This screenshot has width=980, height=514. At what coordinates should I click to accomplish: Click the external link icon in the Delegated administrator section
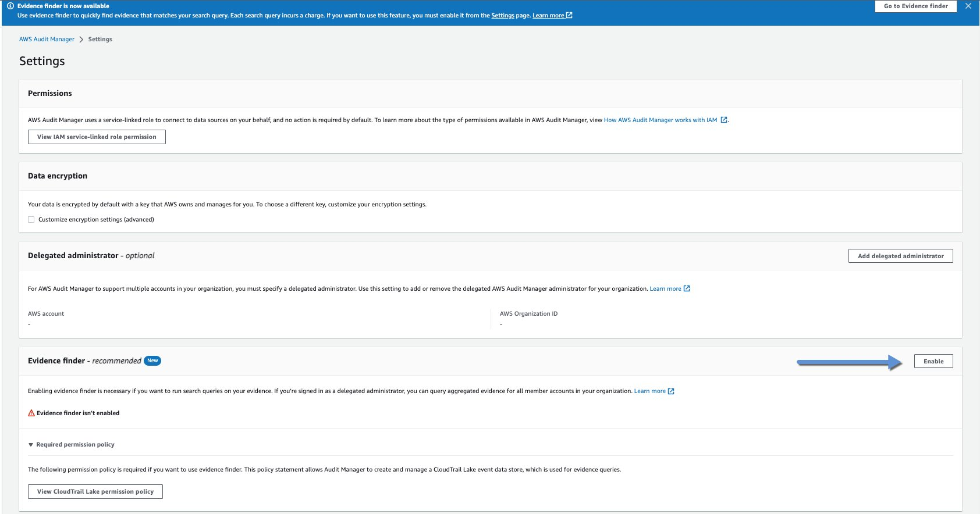pyautogui.click(x=687, y=288)
